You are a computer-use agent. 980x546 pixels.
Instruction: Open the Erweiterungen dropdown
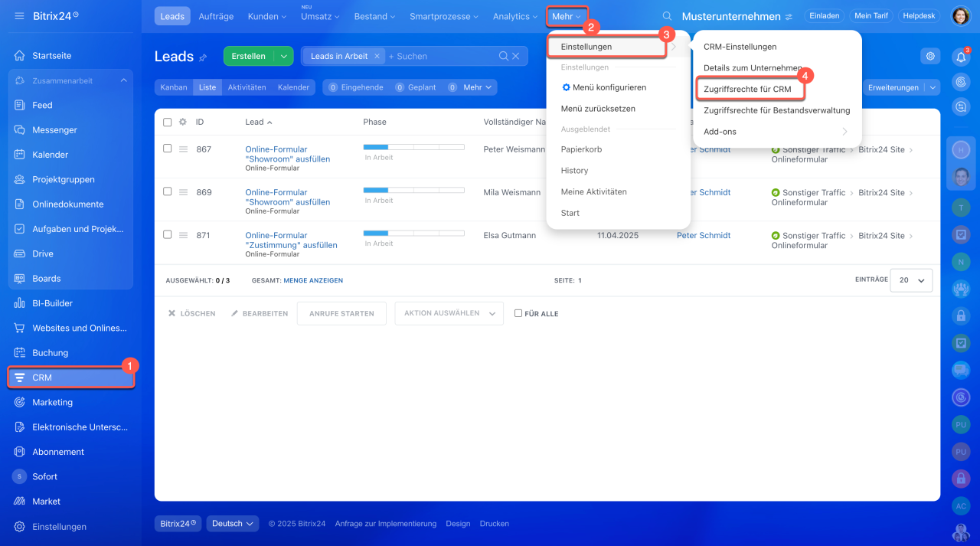coord(932,87)
